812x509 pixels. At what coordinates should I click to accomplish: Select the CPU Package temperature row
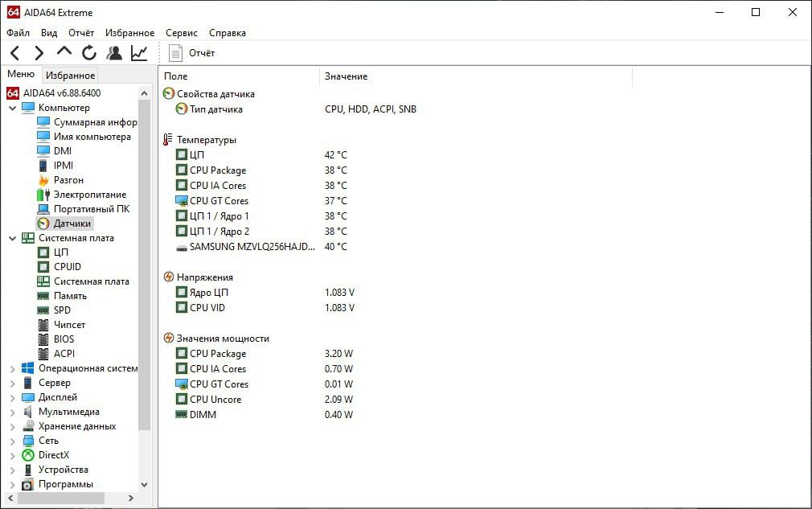point(261,170)
